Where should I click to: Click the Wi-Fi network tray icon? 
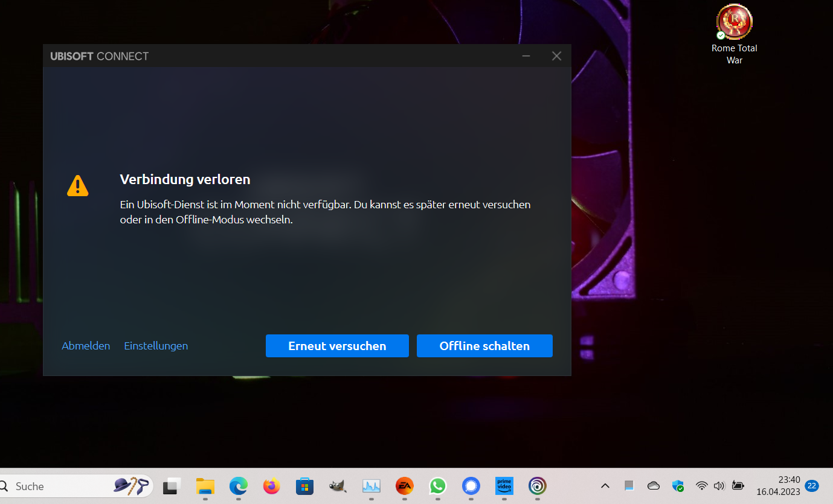pos(701,485)
